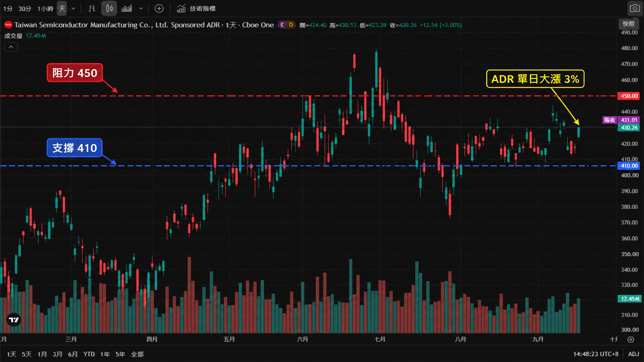Select the 1年 range
The image size is (644, 362).
pyautogui.click(x=105, y=354)
